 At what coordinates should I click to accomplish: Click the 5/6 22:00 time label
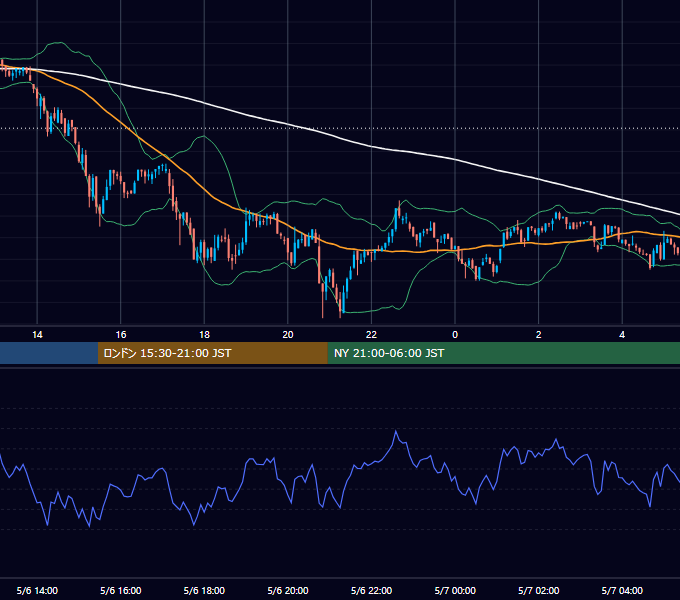pos(371,590)
